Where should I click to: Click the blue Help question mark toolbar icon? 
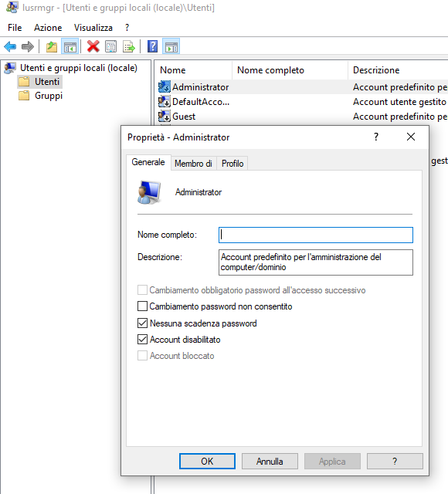153,46
